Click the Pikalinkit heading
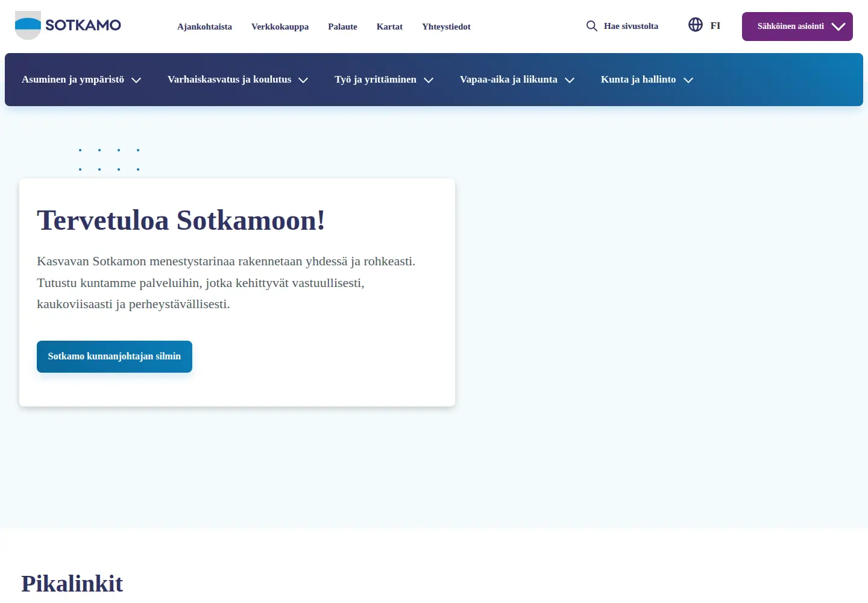Screen dimensions: 868x603 (x=72, y=584)
